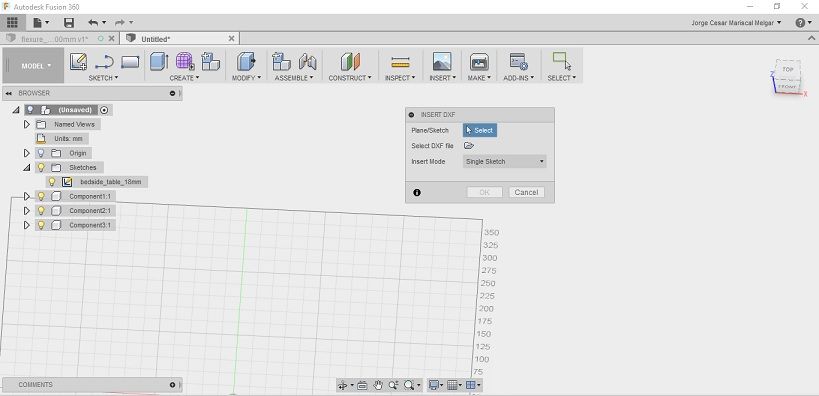Click the ViewCube TOP face

788,69
